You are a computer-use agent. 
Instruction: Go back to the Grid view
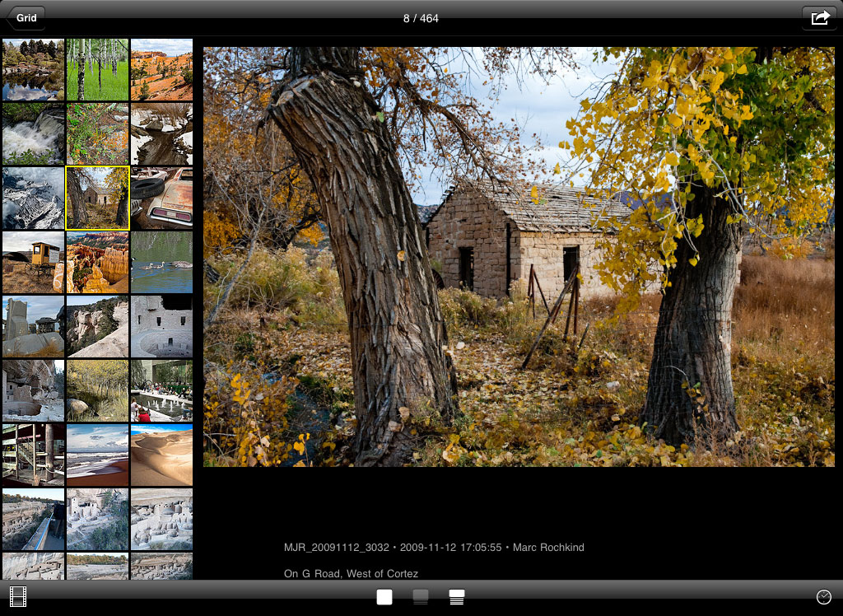26,18
